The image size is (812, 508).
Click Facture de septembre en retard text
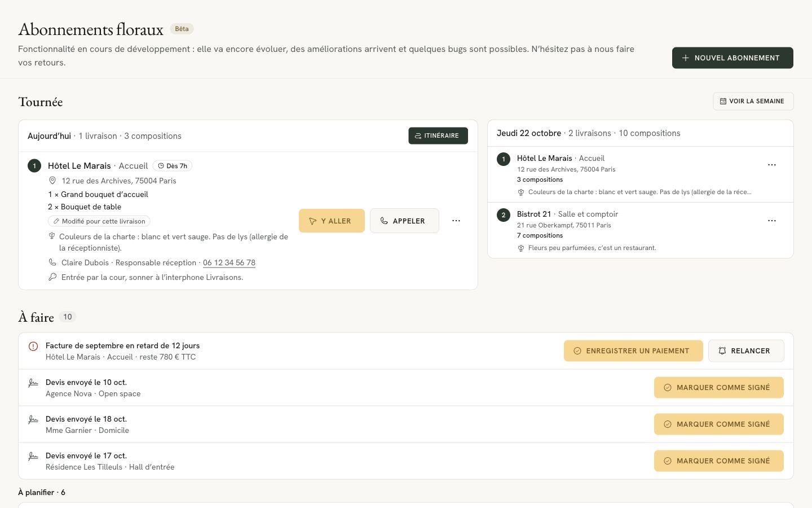pos(122,345)
